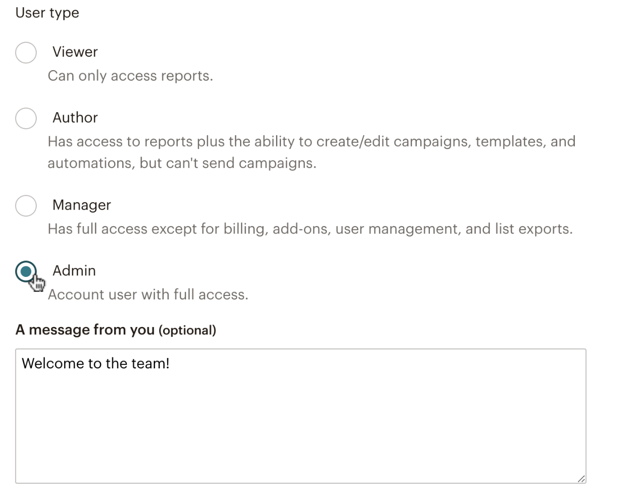This screenshot has height=495, width=619.
Task: Click 'Can only access reports' description
Action: 130,76
